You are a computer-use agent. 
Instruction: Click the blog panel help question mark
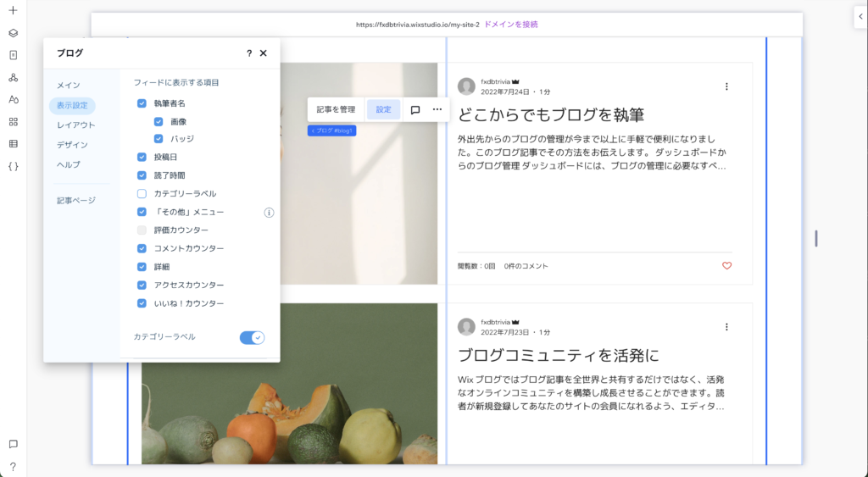249,53
